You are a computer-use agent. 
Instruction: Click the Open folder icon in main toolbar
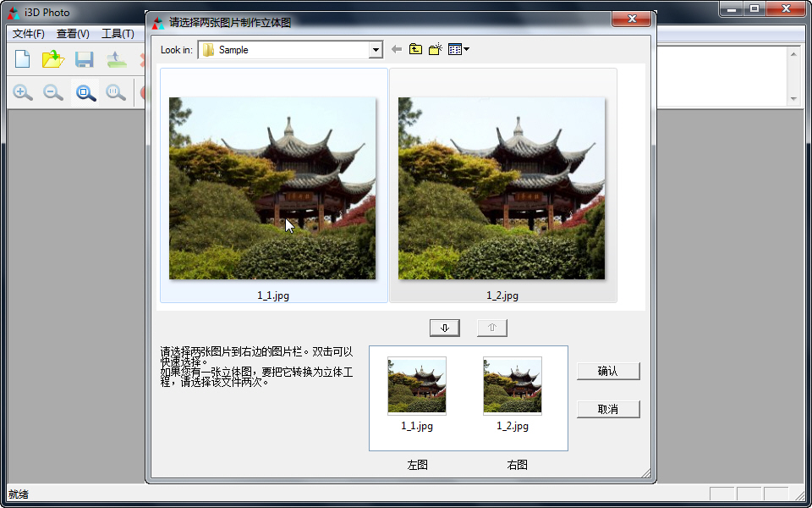[52, 59]
